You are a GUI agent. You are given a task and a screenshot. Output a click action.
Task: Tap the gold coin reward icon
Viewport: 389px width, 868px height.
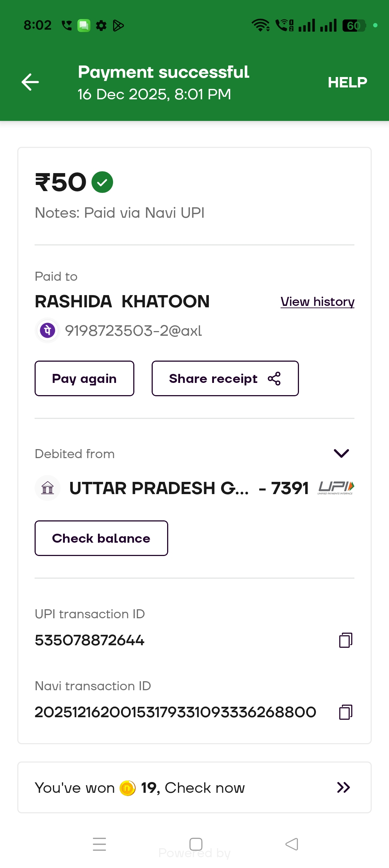128,788
